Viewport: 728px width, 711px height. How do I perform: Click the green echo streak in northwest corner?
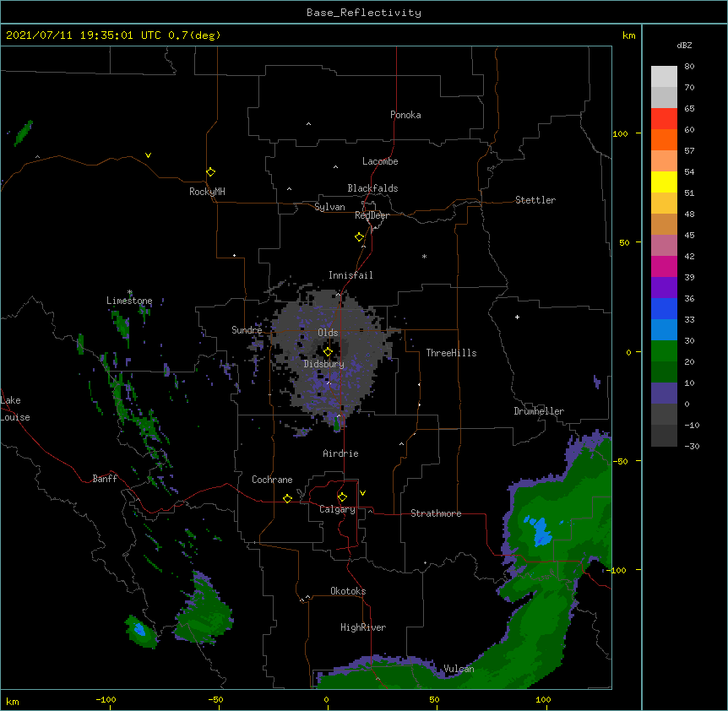point(23,133)
